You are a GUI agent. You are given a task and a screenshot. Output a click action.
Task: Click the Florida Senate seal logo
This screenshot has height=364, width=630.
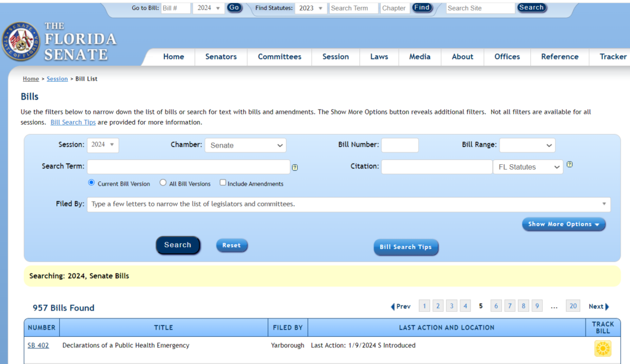click(21, 41)
